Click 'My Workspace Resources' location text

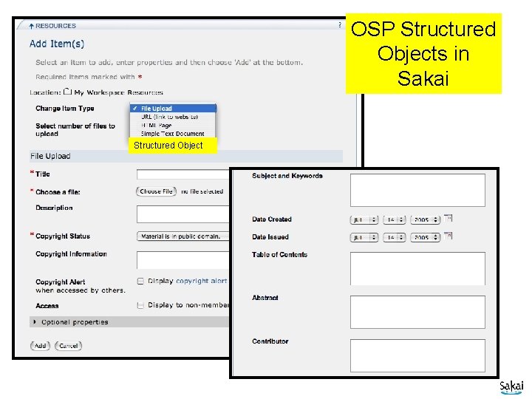click(118, 92)
